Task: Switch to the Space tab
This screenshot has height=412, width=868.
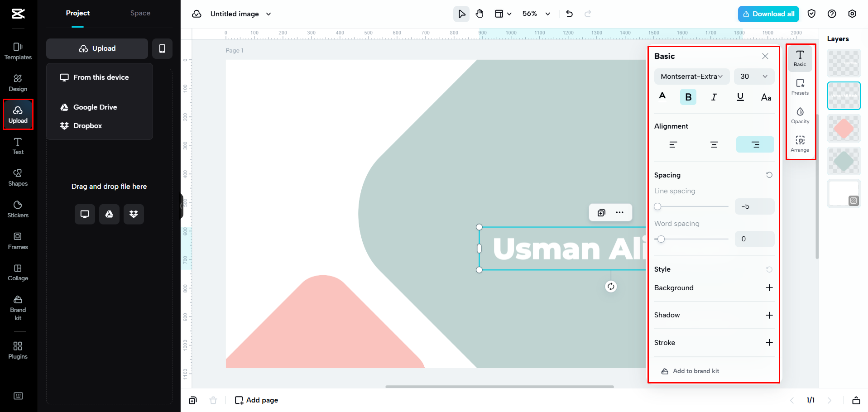Action: click(140, 13)
